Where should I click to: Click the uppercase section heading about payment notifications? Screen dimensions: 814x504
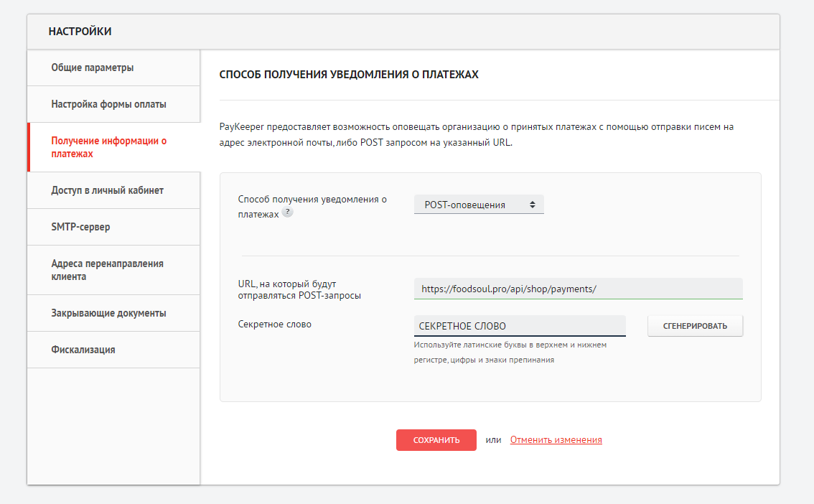click(348, 74)
